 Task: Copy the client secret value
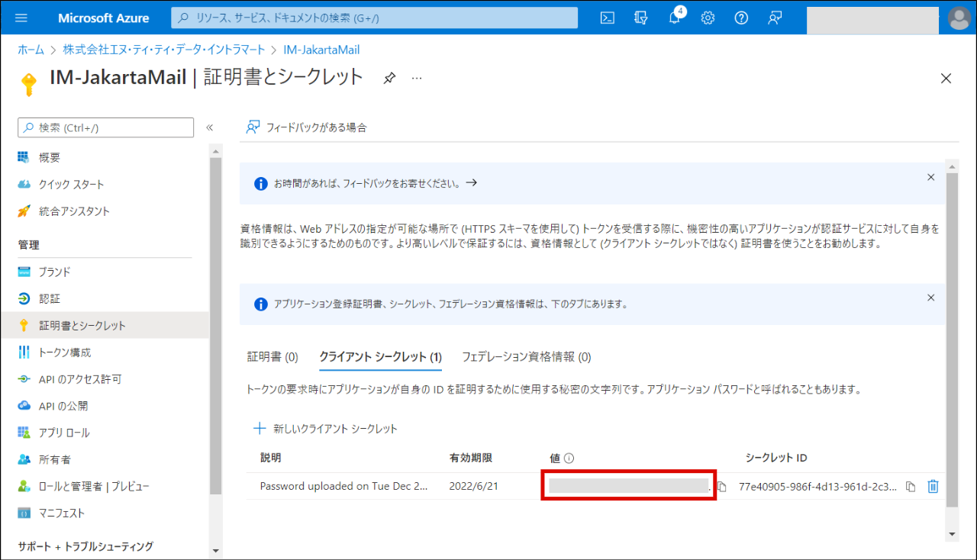722,487
